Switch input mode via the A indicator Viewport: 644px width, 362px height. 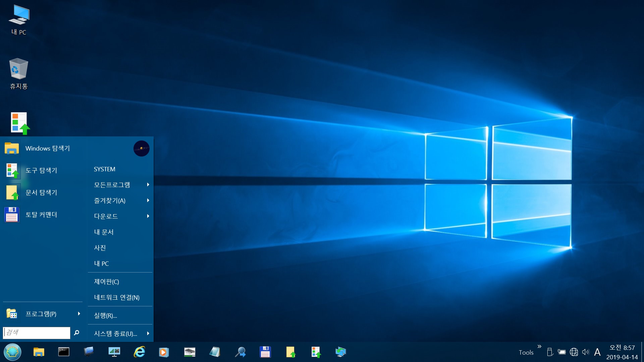click(597, 352)
